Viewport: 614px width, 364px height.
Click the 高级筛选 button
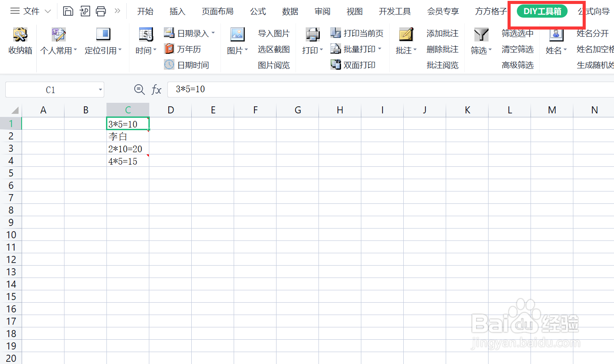(518, 65)
